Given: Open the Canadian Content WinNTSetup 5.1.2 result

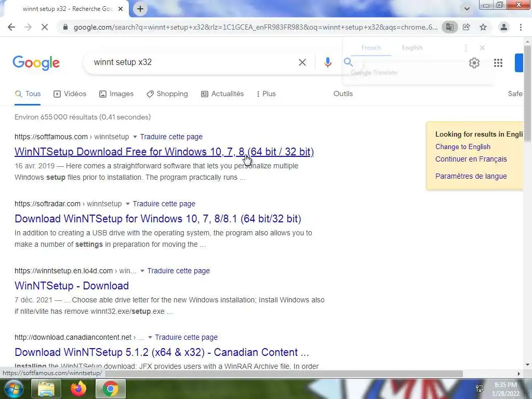Looking at the screenshot, I should point(162,352).
